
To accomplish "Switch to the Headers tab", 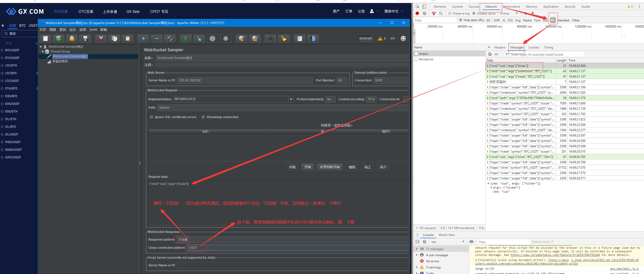I will [x=500, y=47].
